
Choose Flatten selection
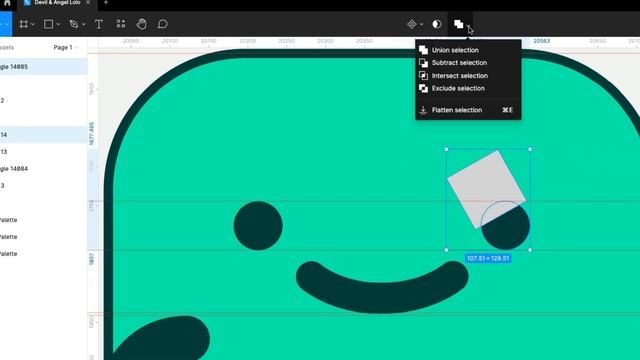point(468,110)
